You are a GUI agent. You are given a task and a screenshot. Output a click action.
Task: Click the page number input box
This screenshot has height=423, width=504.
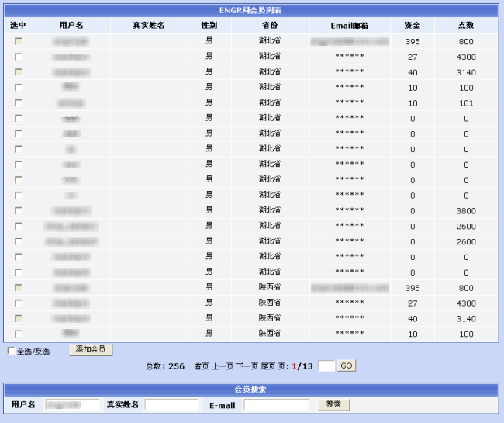click(x=326, y=366)
